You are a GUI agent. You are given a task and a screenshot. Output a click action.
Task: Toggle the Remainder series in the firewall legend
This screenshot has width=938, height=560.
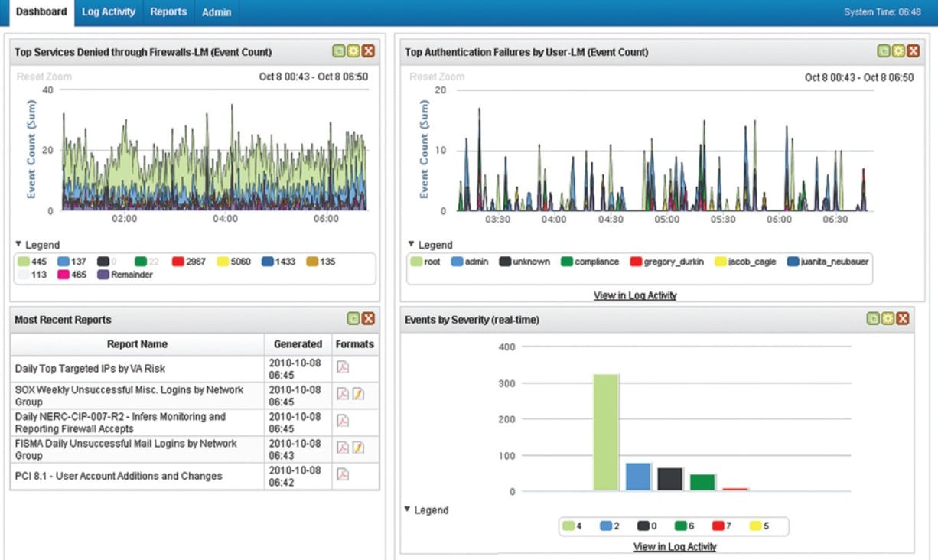coord(124,275)
